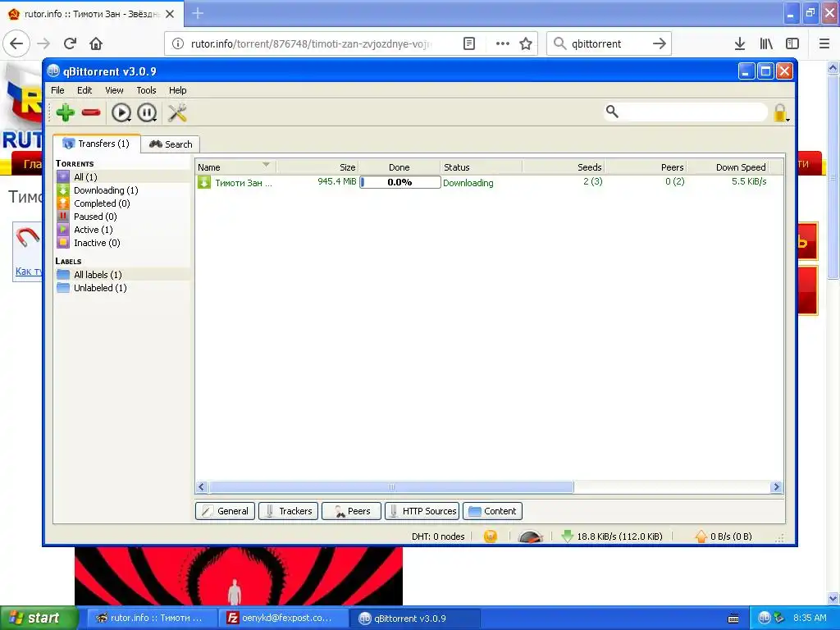Switch to the Transfers (1) tab
840x630 pixels.
pos(97,144)
